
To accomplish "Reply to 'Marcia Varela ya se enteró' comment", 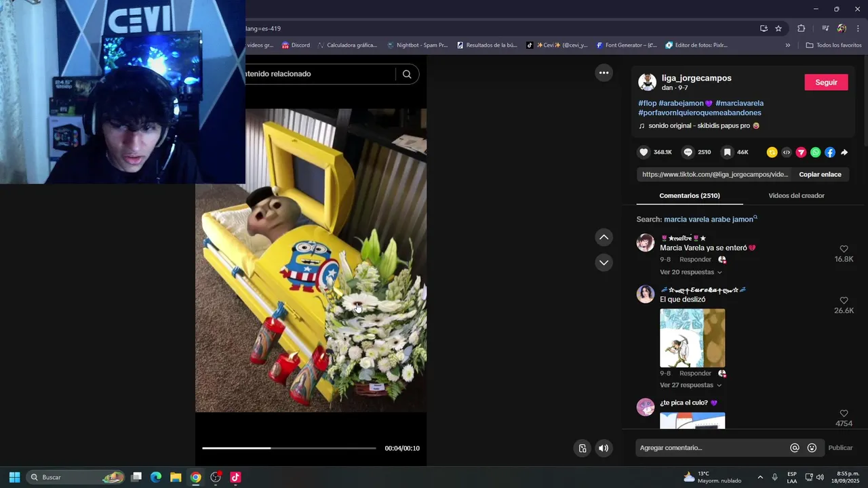I will 695,260.
